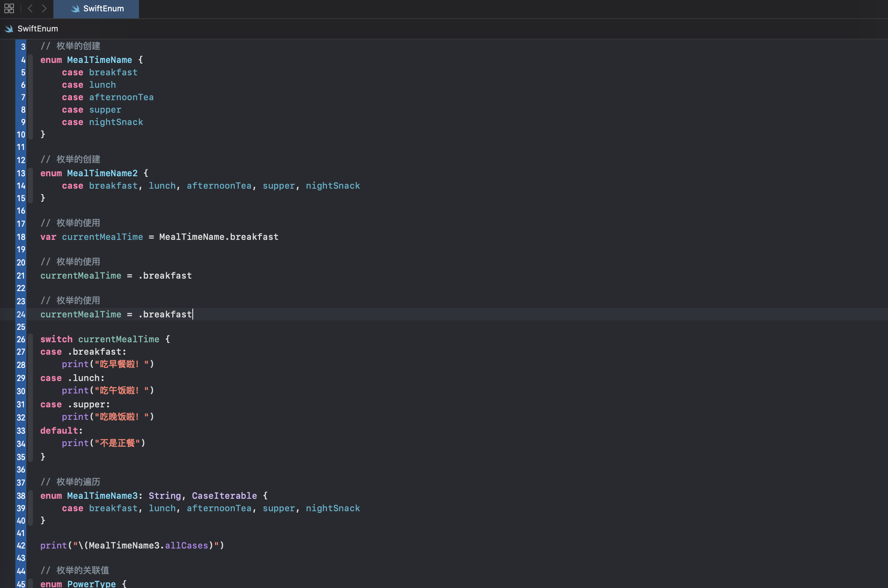The height and width of the screenshot is (588, 888).
Task: Go forward with the right arrow
Action: pyautogui.click(x=44, y=8)
